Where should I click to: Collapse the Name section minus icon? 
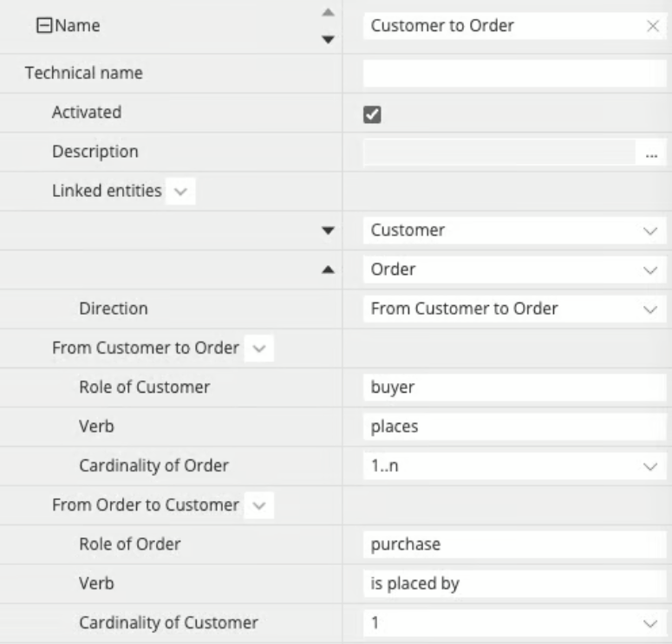click(42, 26)
